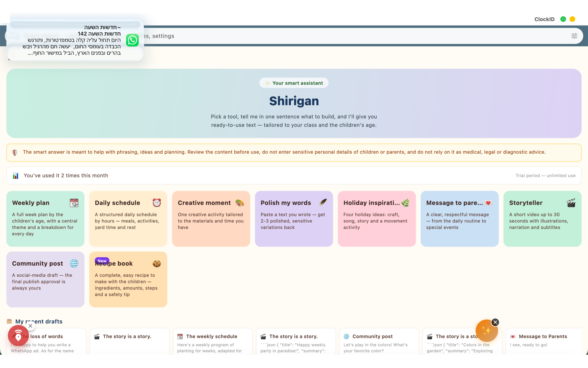Open the Weekly plan tool card

pyautogui.click(x=45, y=219)
